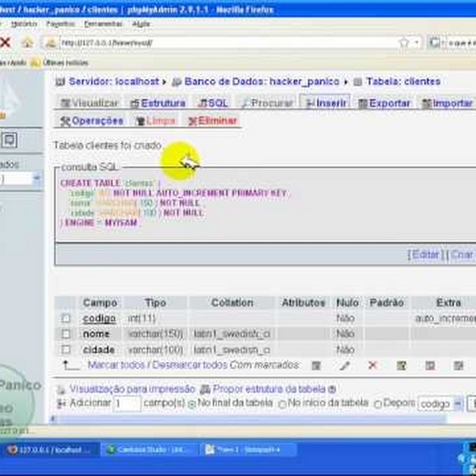Open the 'codigo' field dropdown after Depois
This screenshot has width=476, height=476.
click(x=457, y=404)
